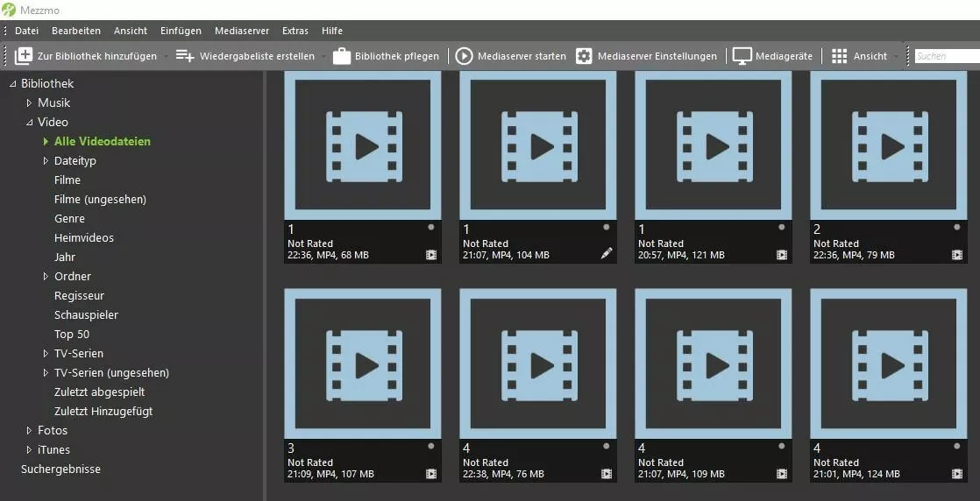Select Filme (ungesehen) in the tree
This screenshot has width=980, height=501.
(x=100, y=200)
